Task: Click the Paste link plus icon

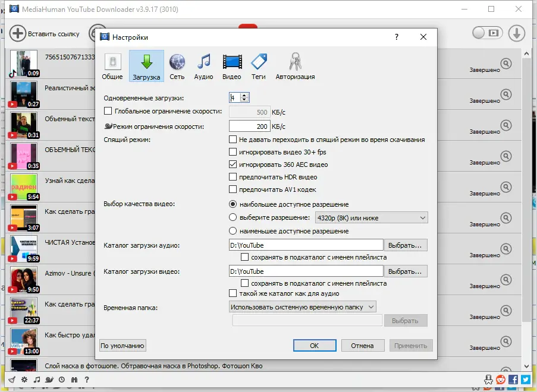Action: [17, 33]
